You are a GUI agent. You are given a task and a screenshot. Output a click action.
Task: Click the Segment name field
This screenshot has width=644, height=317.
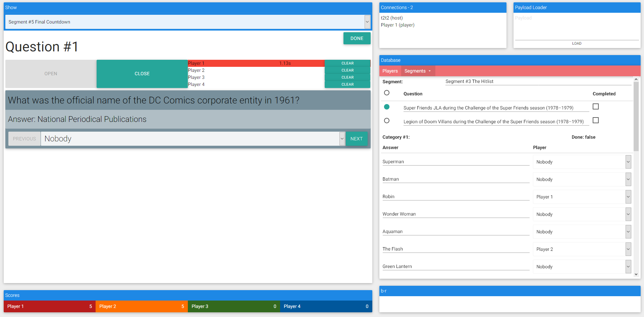click(x=538, y=81)
